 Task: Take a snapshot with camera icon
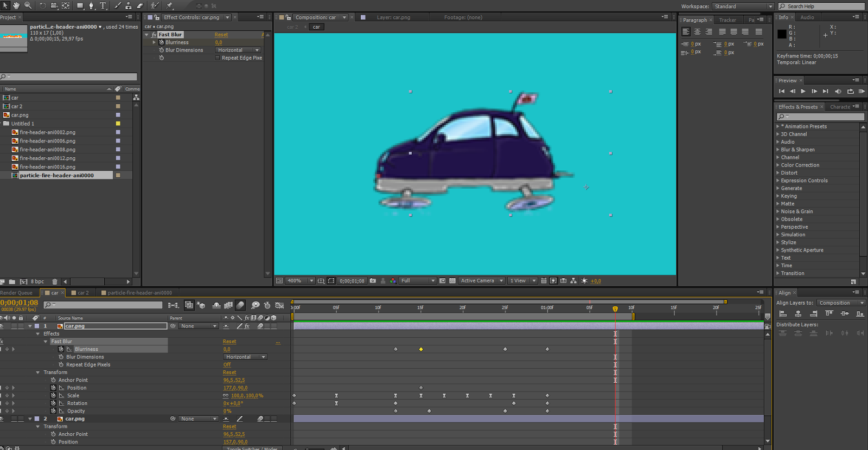point(373,281)
